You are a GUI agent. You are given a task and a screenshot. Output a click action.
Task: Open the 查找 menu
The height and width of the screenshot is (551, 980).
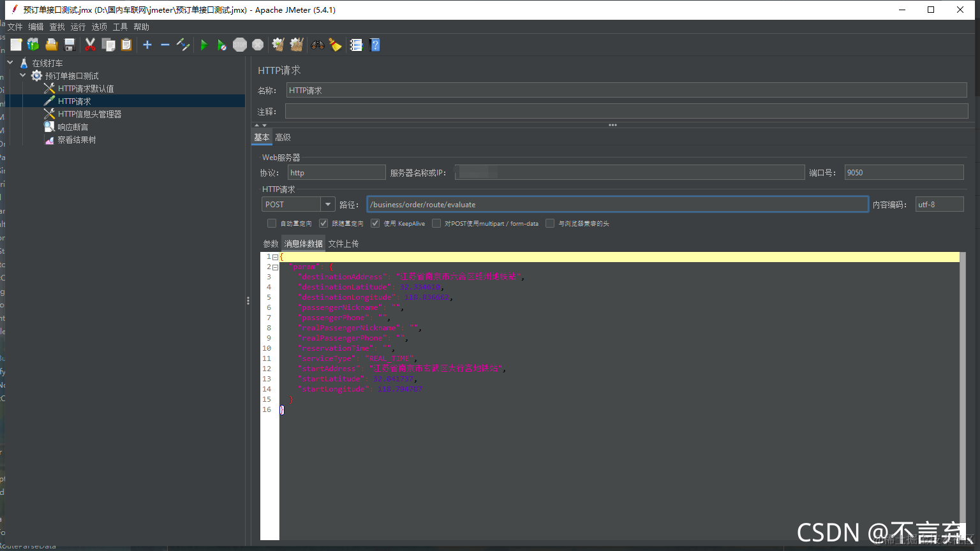click(x=57, y=27)
